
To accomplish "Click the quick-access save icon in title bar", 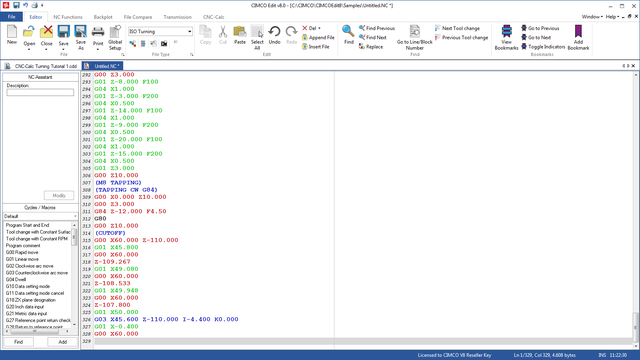I will point(16,5).
